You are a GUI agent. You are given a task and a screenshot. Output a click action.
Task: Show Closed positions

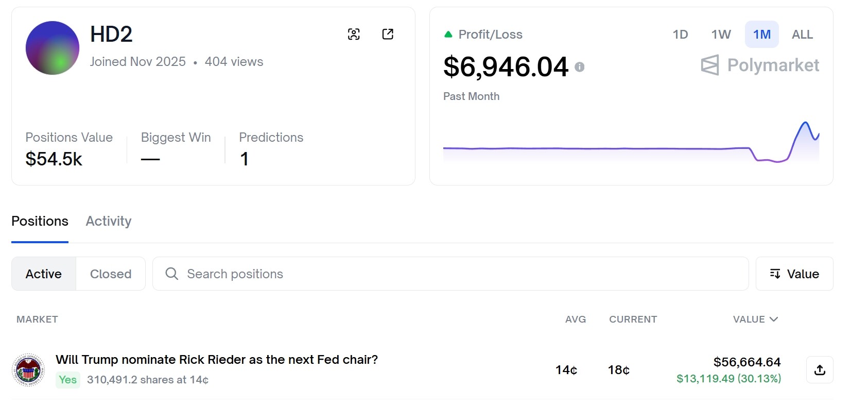tap(111, 274)
